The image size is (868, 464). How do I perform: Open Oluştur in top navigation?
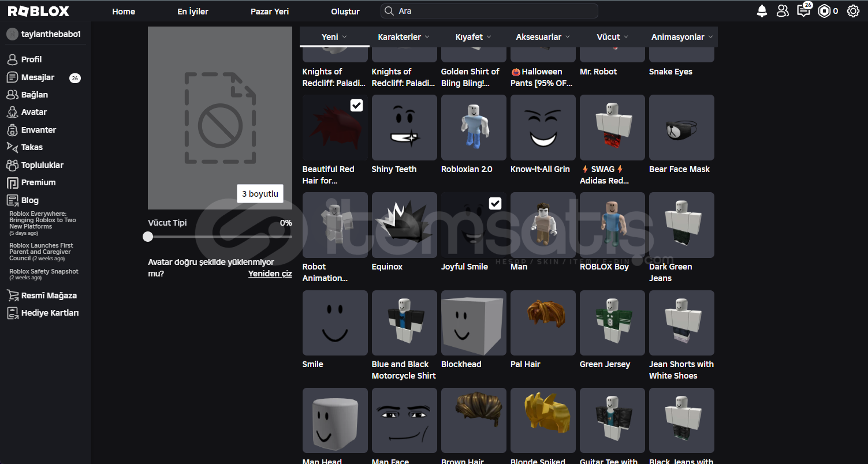pyautogui.click(x=345, y=12)
